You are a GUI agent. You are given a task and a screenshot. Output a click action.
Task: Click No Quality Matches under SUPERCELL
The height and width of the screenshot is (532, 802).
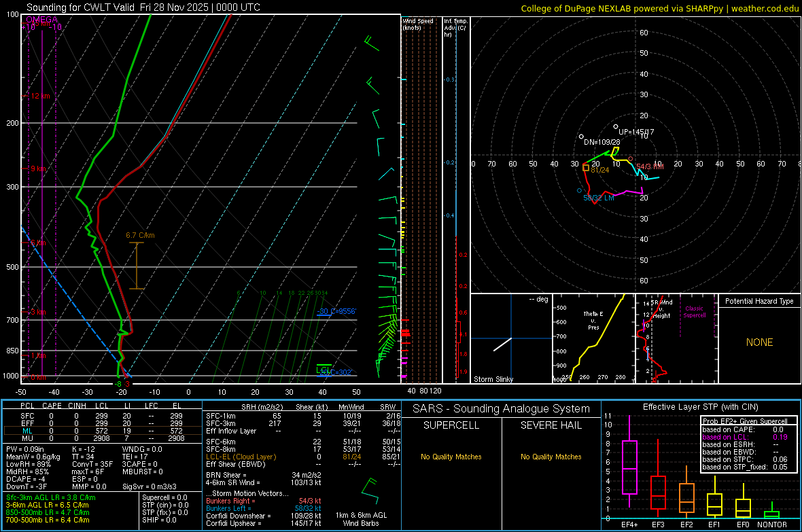(451, 457)
